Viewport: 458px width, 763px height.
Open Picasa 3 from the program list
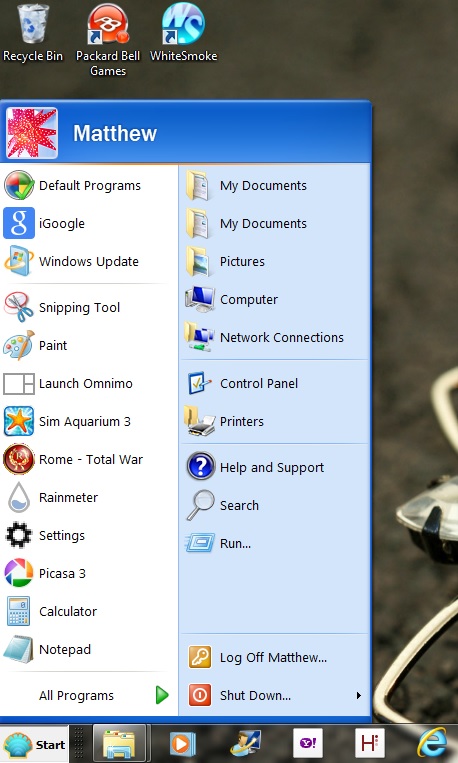tap(89, 573)
